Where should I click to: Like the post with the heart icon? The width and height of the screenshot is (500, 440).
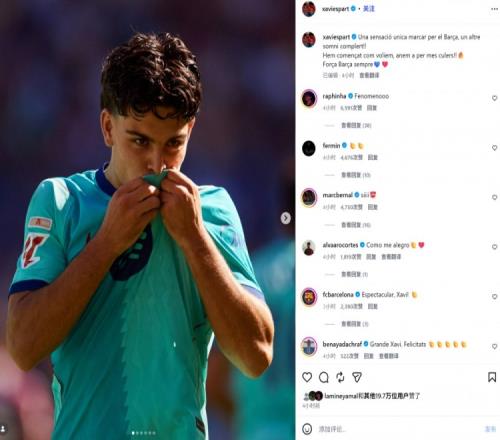click(307, 377)
